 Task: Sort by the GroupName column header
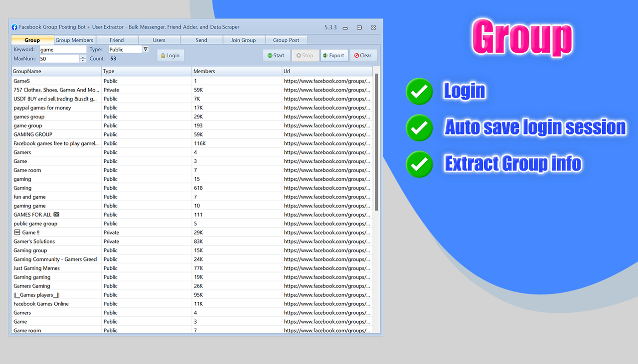click(x=56, y=71)
